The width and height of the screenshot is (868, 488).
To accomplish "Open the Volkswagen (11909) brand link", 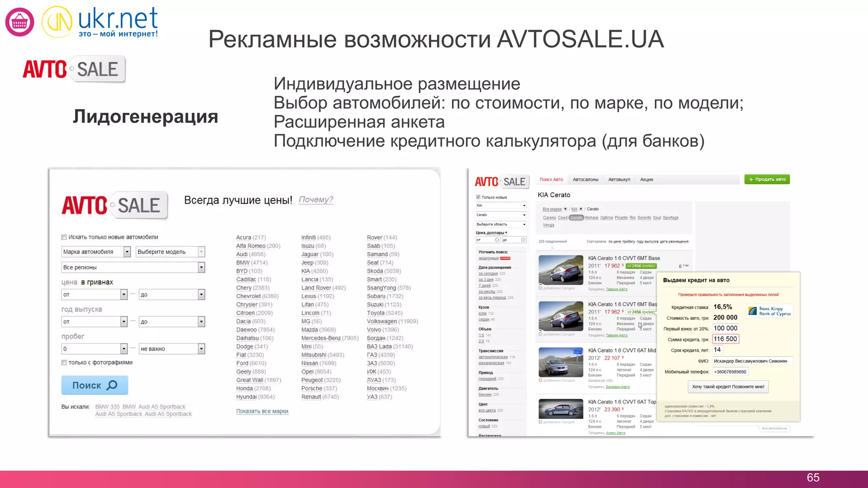I will point(392,321).
